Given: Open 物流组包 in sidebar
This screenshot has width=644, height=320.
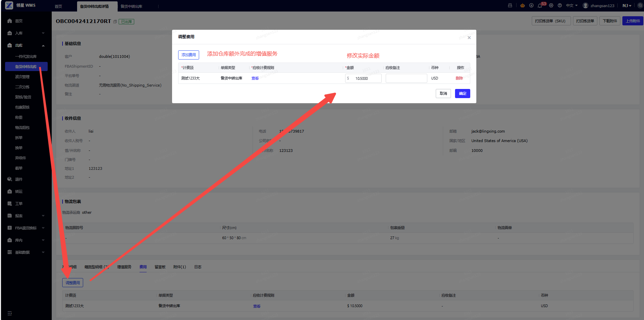Looking at the screenshot, I should [x=22, y=128].
